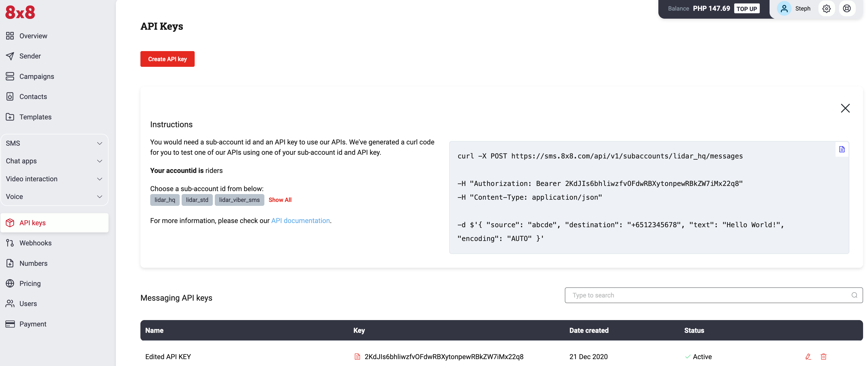Expand the Chat apps menu section
Image resolution: width=868 pixels, height=366 pixels.
(x=54, y=161)
